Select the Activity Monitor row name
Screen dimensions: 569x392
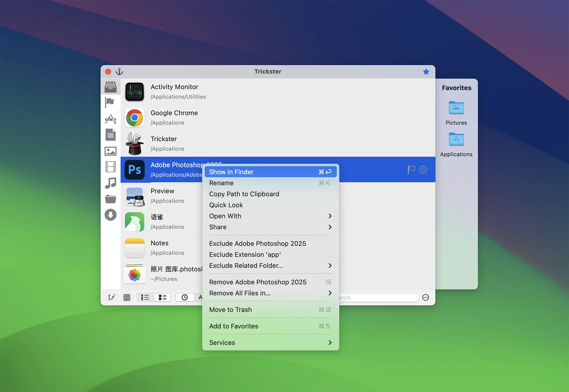[x=174, y=87]
